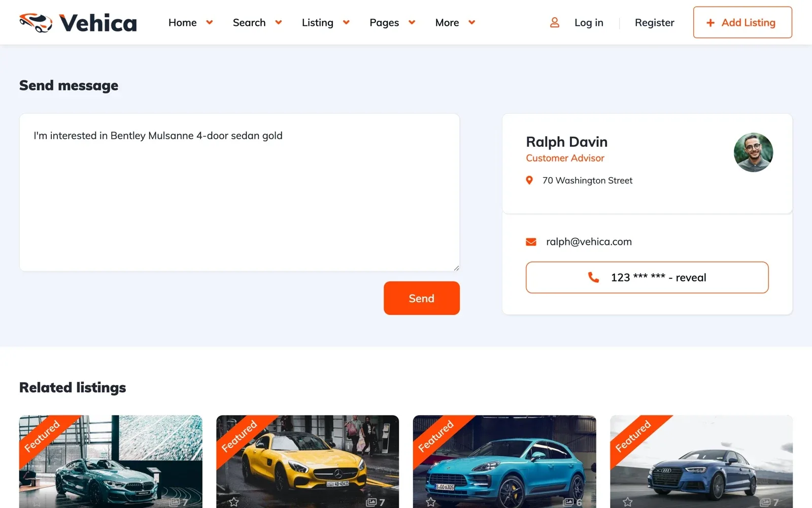Click photo count icon on yellow Mercedes card

coord(371,502)
